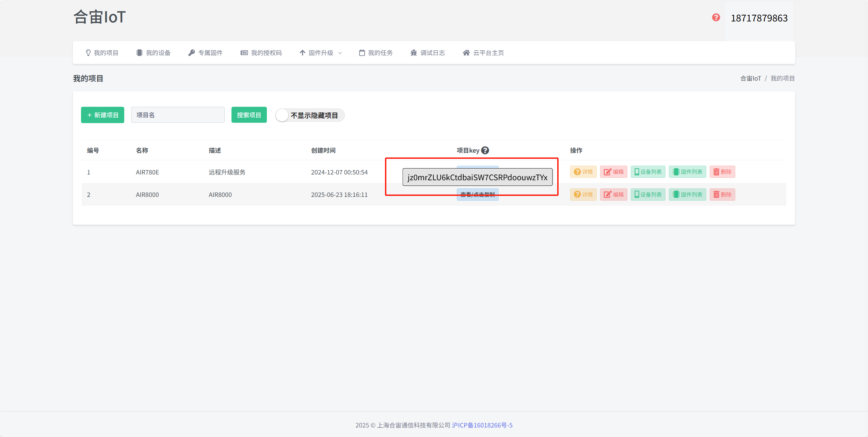Open 我的任务 in the navigation bar
868x437 pixels.
click(x=376, y=53)
